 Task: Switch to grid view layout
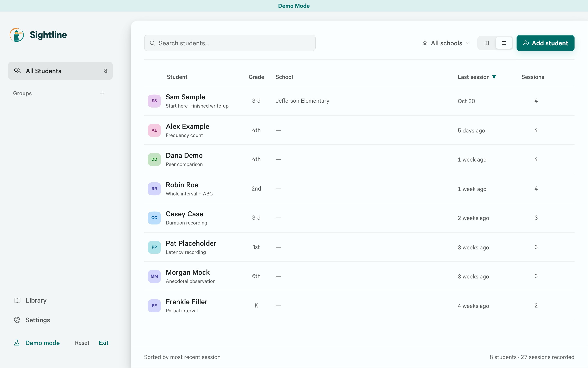(487, 43)
